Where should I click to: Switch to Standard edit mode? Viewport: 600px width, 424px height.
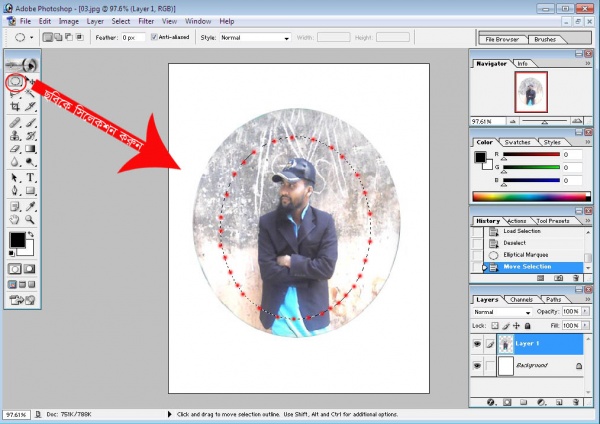point(15,269)
